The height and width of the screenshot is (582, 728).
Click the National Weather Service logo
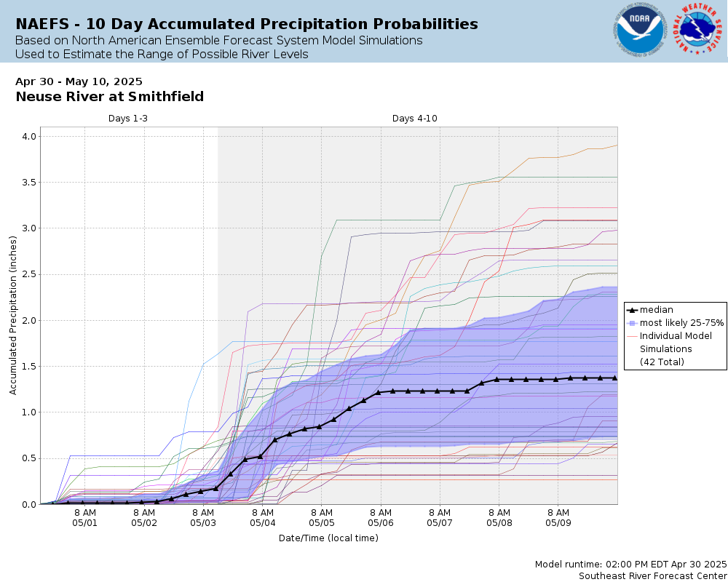pos(697,29)
